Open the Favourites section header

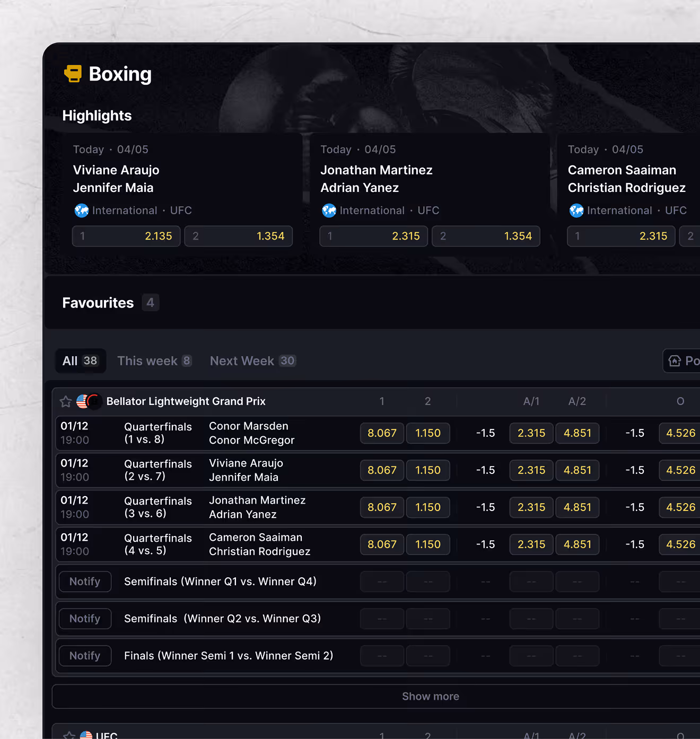98,303
